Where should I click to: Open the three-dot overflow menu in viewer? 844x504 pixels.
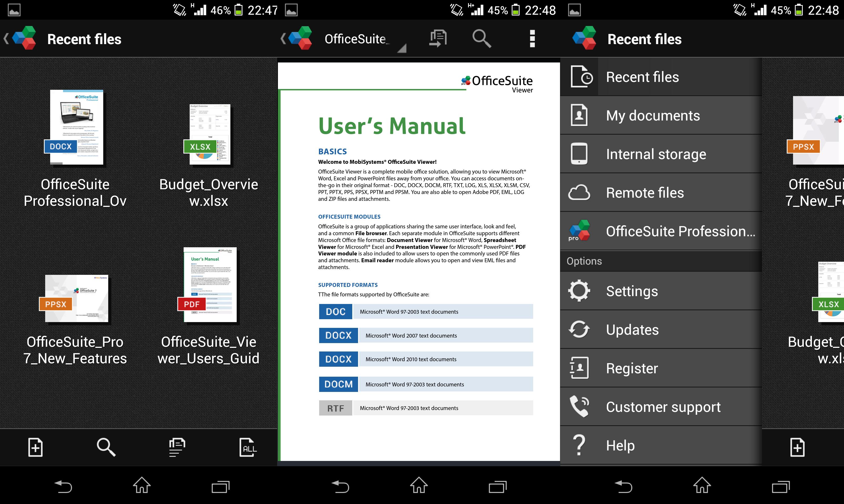coord(532,38)
